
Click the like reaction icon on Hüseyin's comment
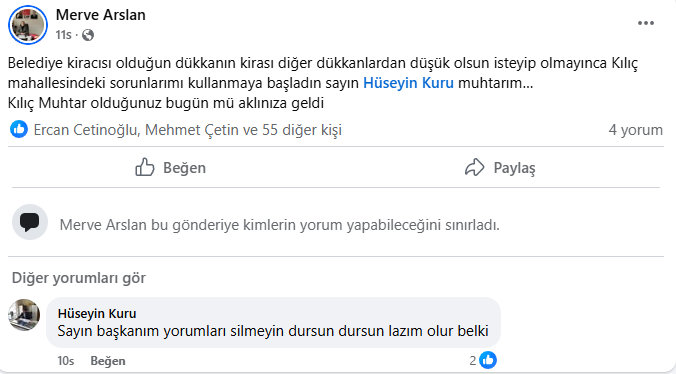pyautogui.click(x=488, y=360)
